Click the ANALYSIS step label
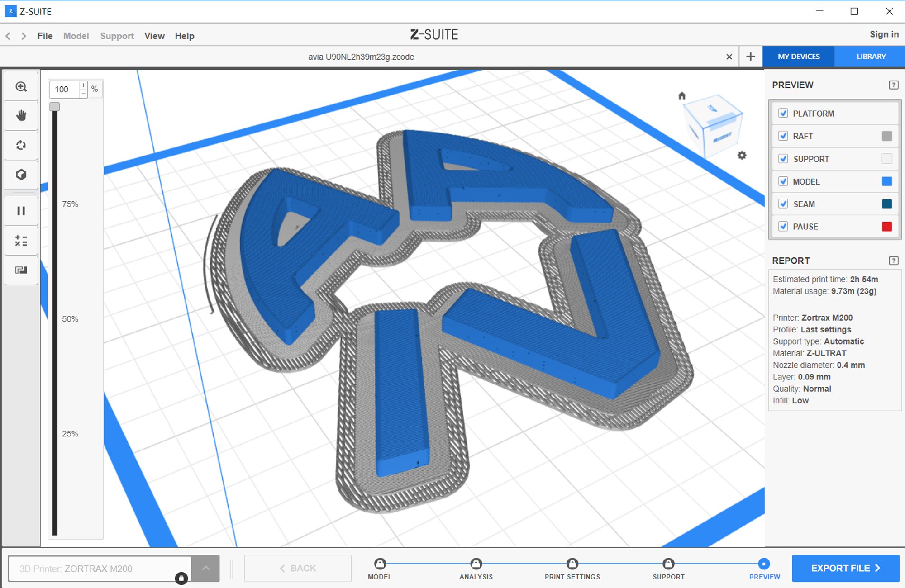Image resolution: width=905 pixels, height=588 pixels. (476, 577)
